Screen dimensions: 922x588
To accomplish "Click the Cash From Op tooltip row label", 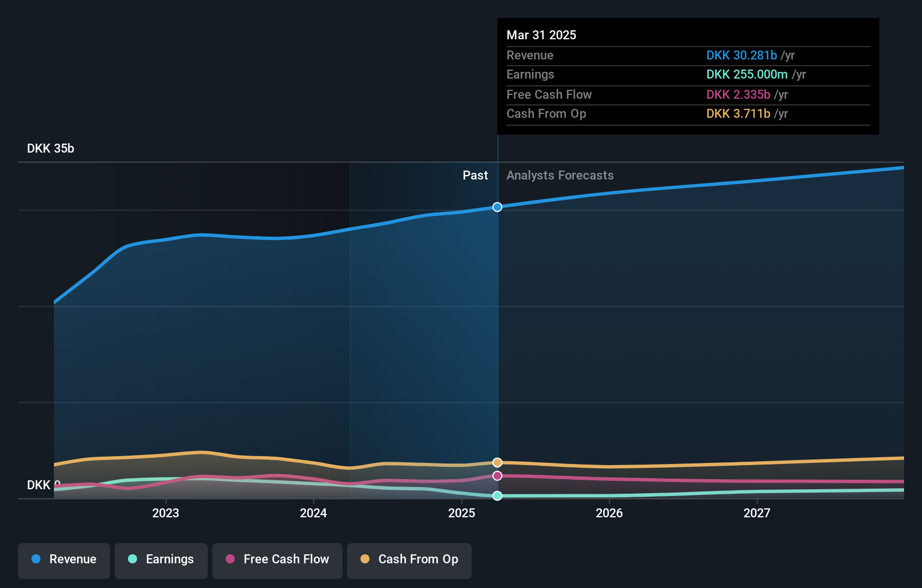I will pyautogui.click(x=546, y=113).
